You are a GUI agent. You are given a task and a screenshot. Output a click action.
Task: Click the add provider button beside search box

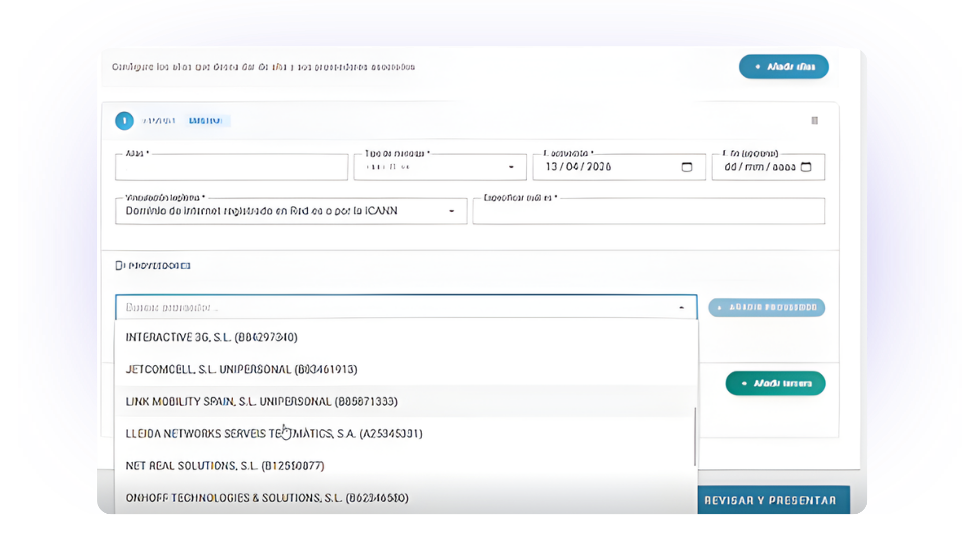click(767, 307)
